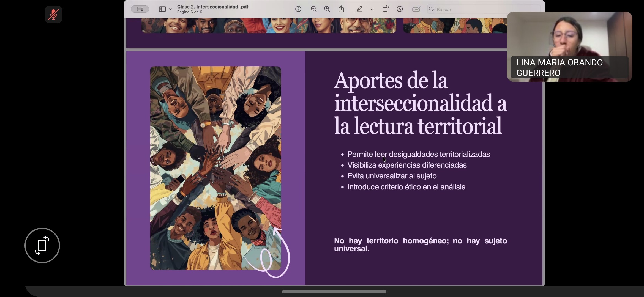Select the highlight pen tool

click(x=359, y=9)
